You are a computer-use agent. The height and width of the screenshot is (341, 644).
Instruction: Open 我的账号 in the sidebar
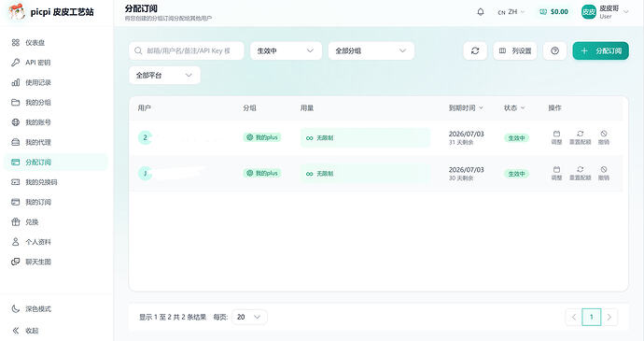56,122
